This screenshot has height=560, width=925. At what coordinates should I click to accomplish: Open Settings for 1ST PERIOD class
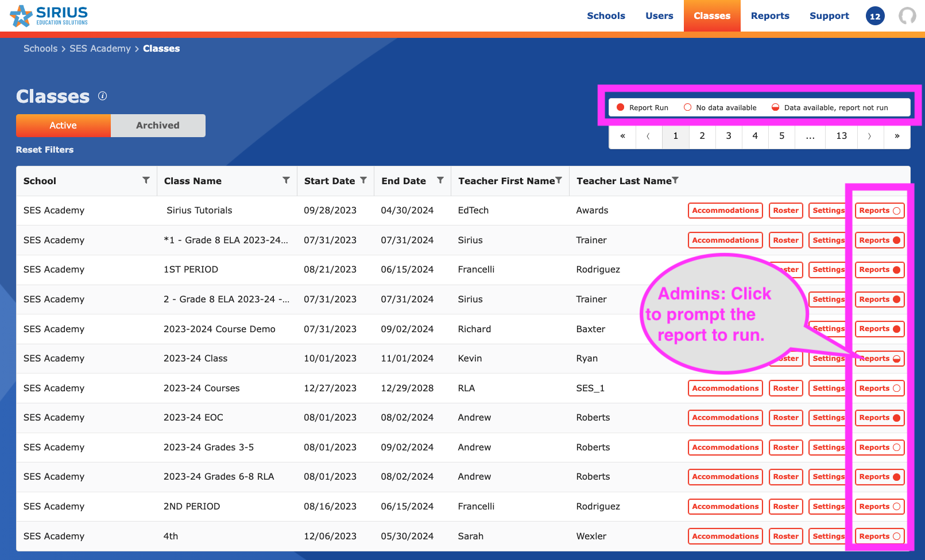tap(828, 270)
